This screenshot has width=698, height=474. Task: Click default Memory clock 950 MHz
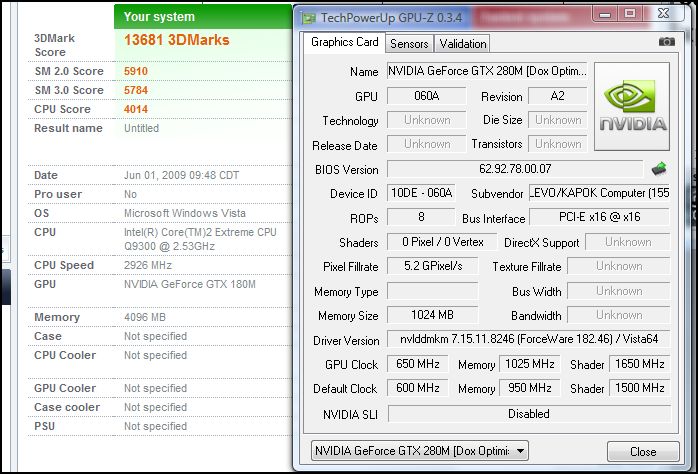point(530,388)
